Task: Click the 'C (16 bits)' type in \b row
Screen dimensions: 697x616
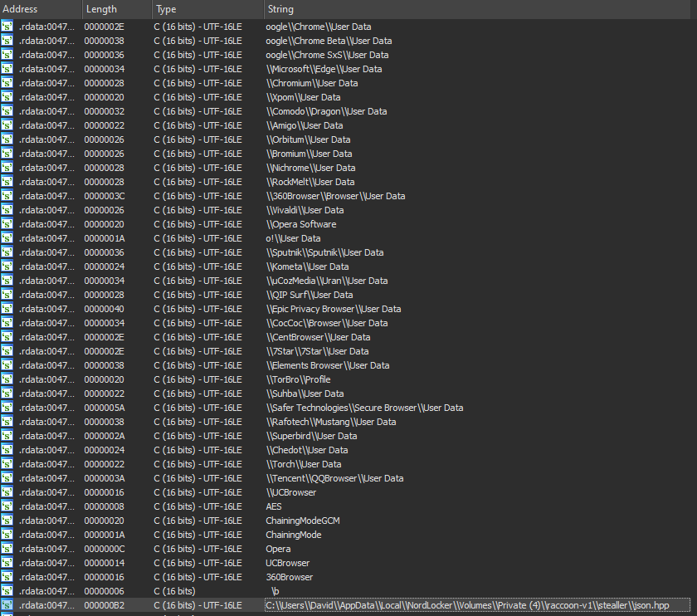Action: coord(175,591)
